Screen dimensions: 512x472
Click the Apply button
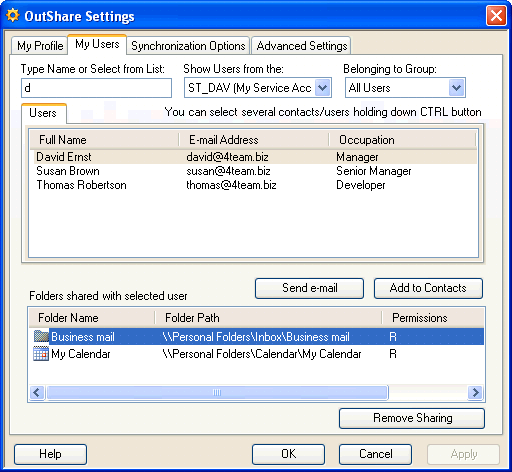(x=464, y=454)
